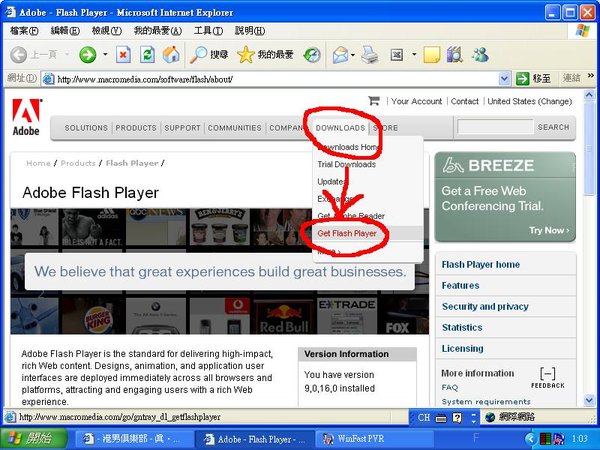
Task: Open the Forward button history dropdown arrow
Action: (104, 54)
